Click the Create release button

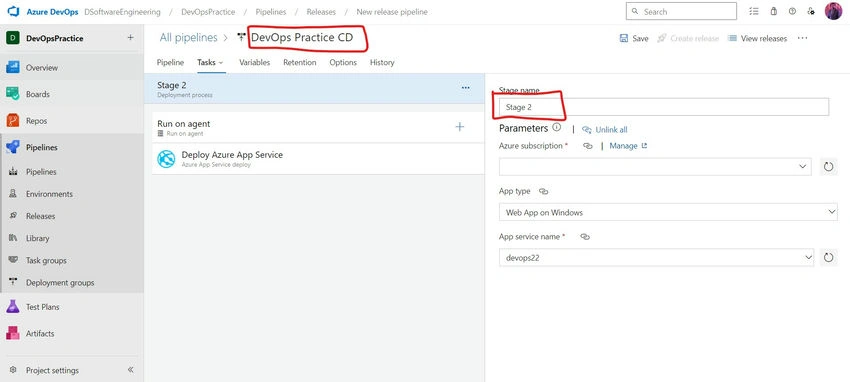(688, 38)
